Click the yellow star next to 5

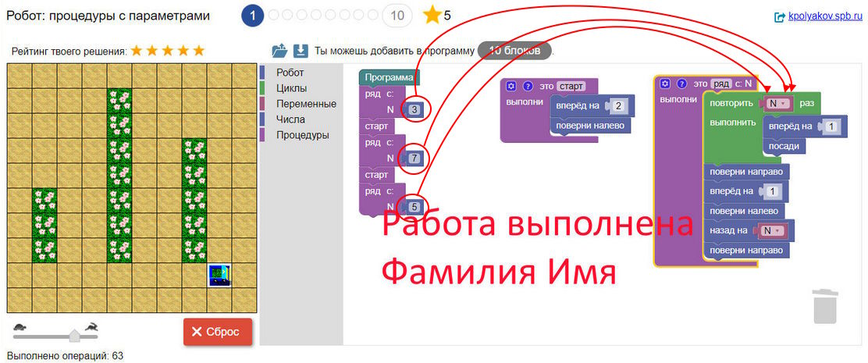pyautogui.click(x=431, y=15)
